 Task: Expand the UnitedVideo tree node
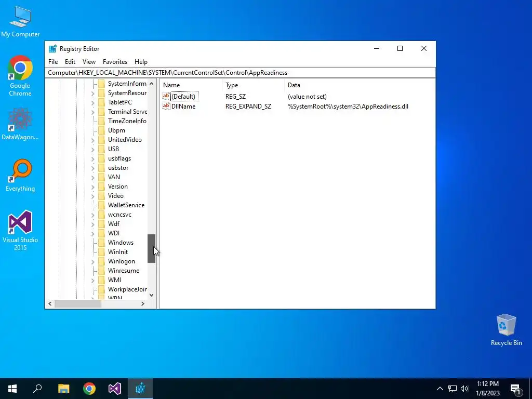[x=92, y=140]
